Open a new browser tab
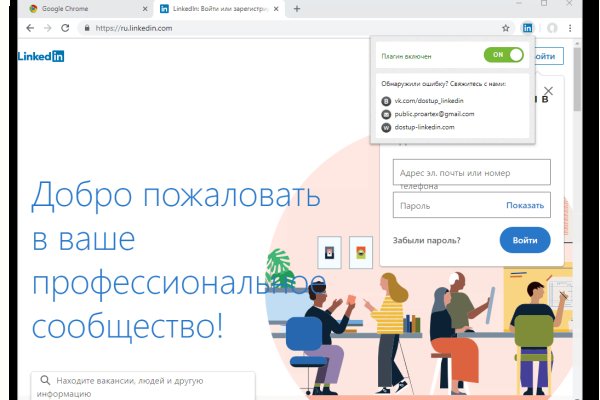This screenshot has width=600, height=400. point(297,8)
